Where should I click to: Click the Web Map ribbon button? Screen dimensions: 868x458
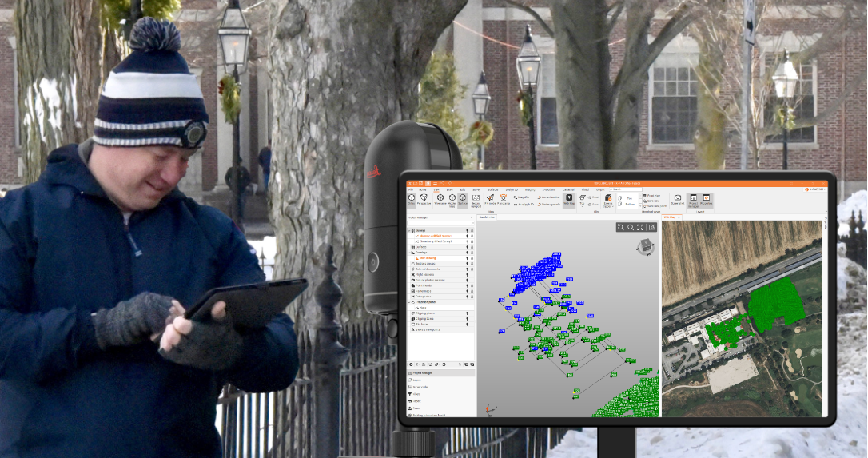(x=569, y=198)
